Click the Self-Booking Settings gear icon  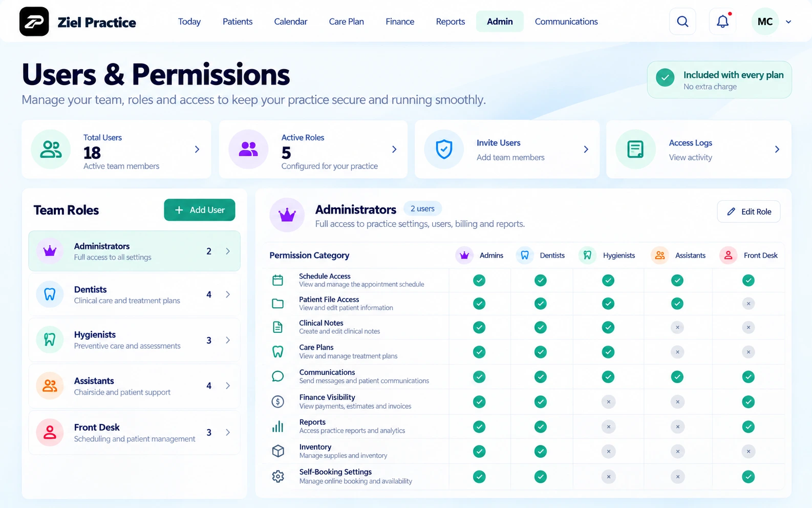(278, 476)
